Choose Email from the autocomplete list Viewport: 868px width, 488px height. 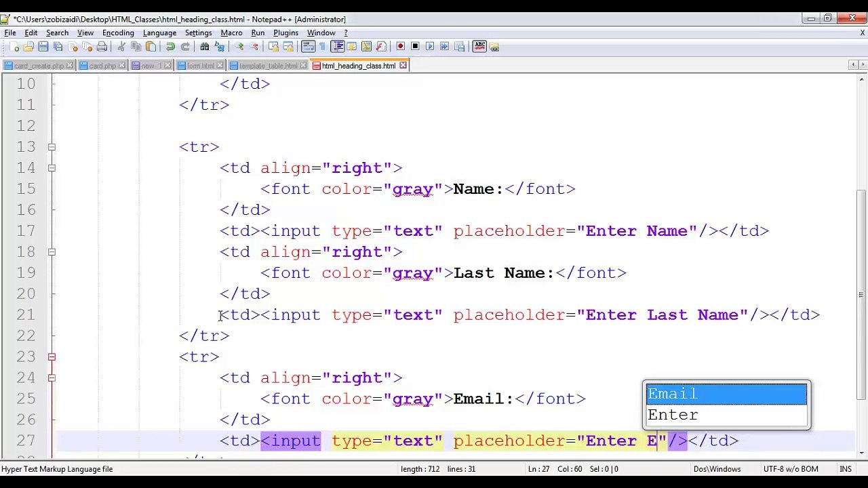point(726,394)
